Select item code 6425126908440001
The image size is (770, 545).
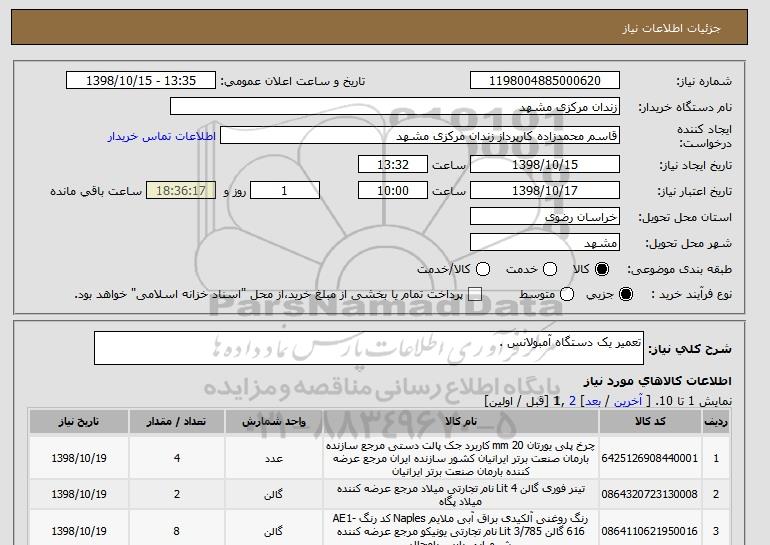click(x=650, y=458)
